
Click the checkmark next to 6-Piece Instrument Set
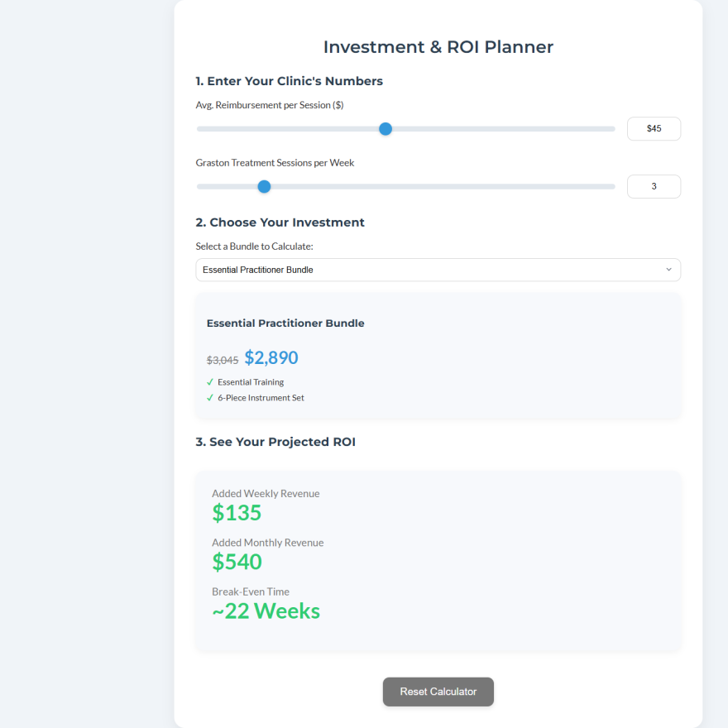[x=210, y=398]
